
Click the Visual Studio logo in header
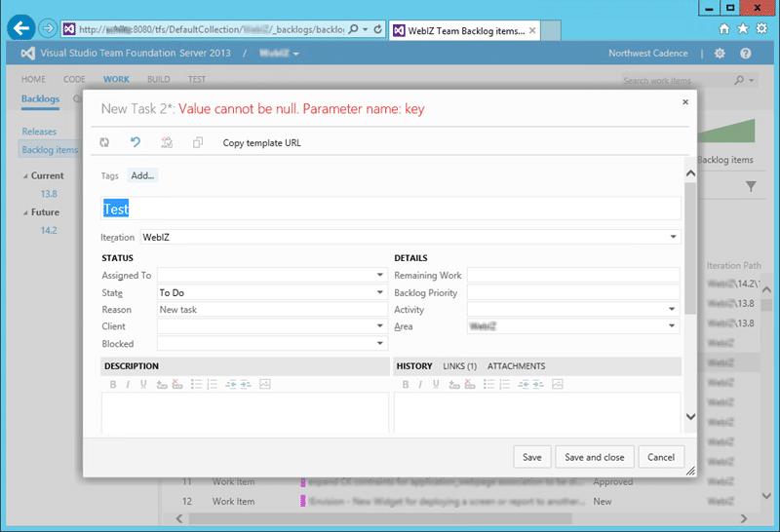[x=28, y=54]
